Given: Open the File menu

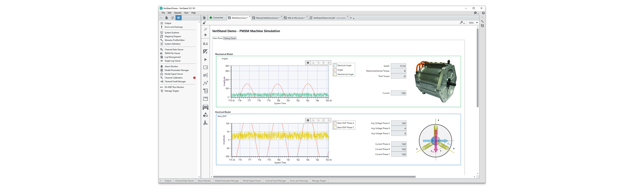Looking at the screenshot, I should 163,13.
